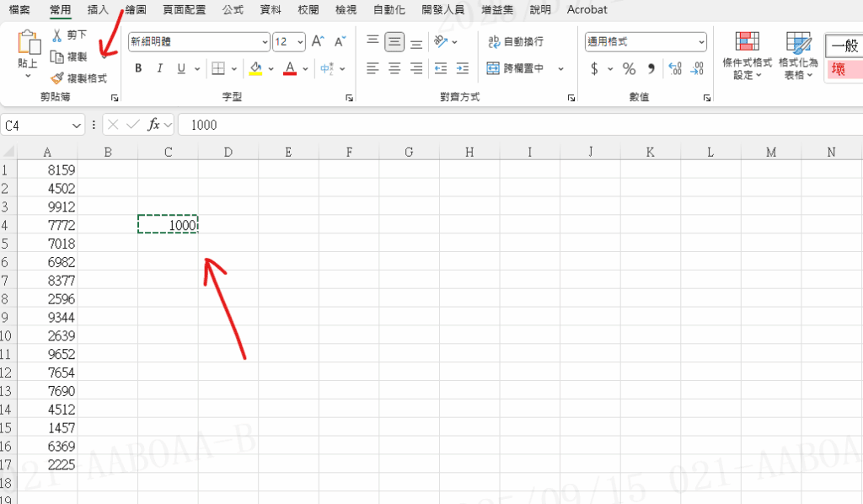
Task: Apply the yellow fill color bucket
Action: (x=255, y=68)
